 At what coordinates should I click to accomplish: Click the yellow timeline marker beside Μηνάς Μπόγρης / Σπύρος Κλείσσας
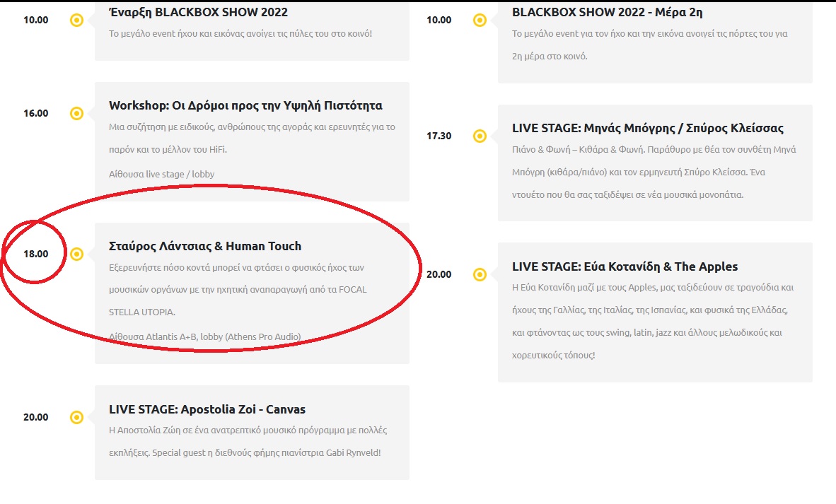[480, 136]
